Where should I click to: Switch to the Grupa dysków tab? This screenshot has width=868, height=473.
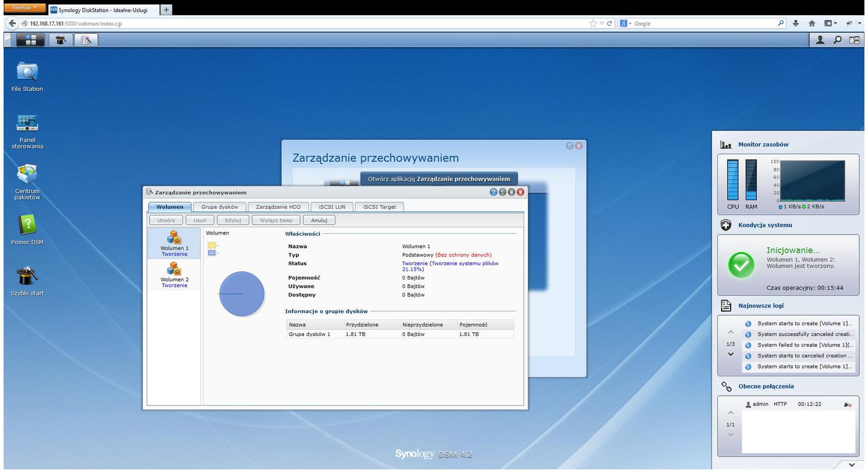point(220,207)
